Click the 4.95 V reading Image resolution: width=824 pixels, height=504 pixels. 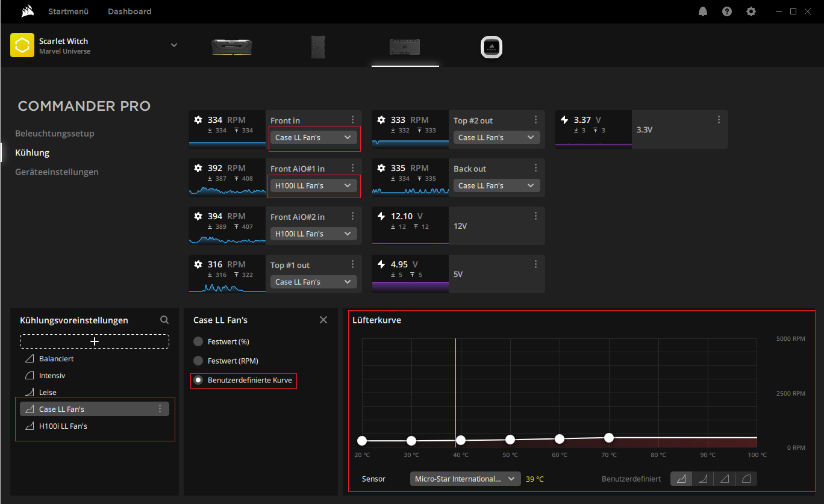[404, 264]
